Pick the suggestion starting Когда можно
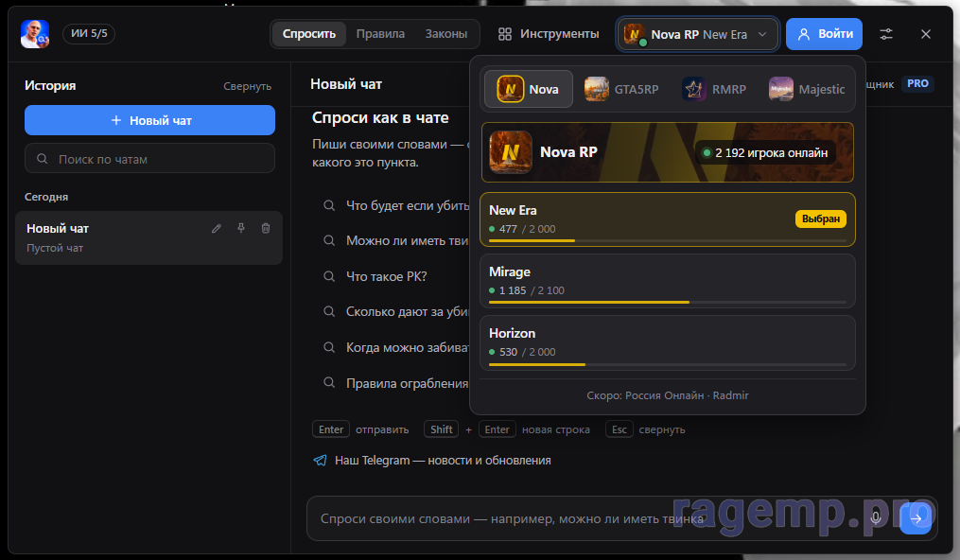 pos(407,347)
